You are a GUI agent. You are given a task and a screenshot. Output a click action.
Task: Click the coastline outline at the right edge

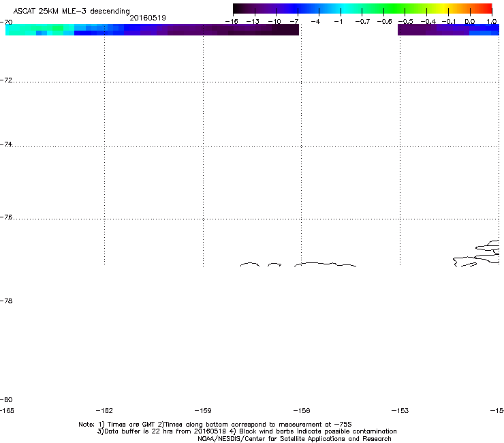[x=476, y=254]
